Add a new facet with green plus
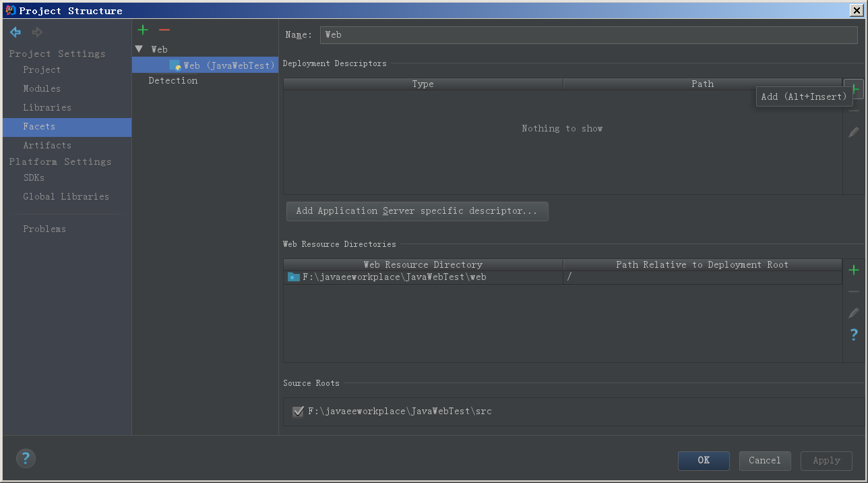868x483 pixels. click(x=142, y=30)
